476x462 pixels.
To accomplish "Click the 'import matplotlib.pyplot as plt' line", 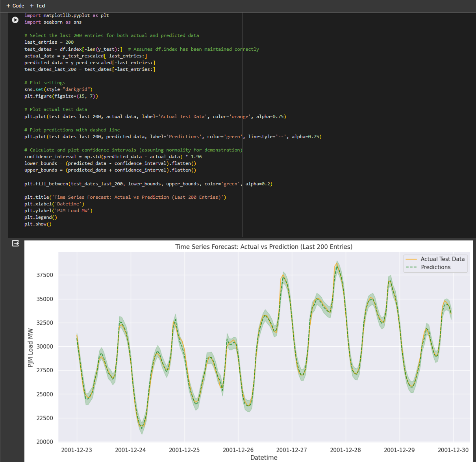I will tap(67, 15).
